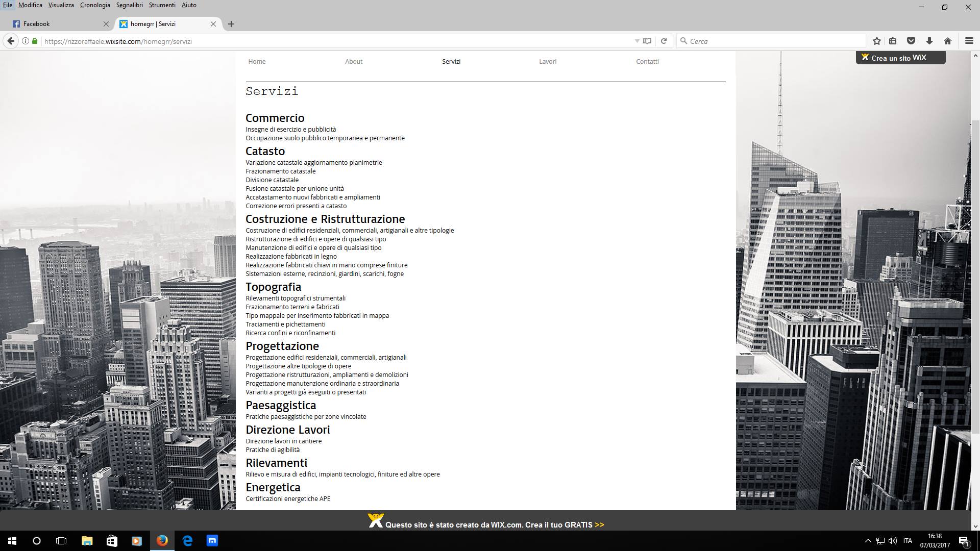Go to the Home page link
The height and width of the screenshot is (551, 980).
pos(257,62)
